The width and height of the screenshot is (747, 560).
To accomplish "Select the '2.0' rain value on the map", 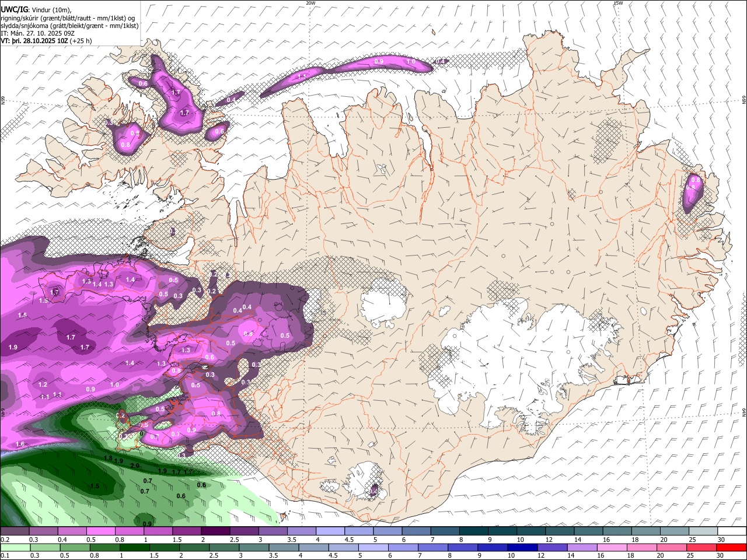I will coord(135,466).
